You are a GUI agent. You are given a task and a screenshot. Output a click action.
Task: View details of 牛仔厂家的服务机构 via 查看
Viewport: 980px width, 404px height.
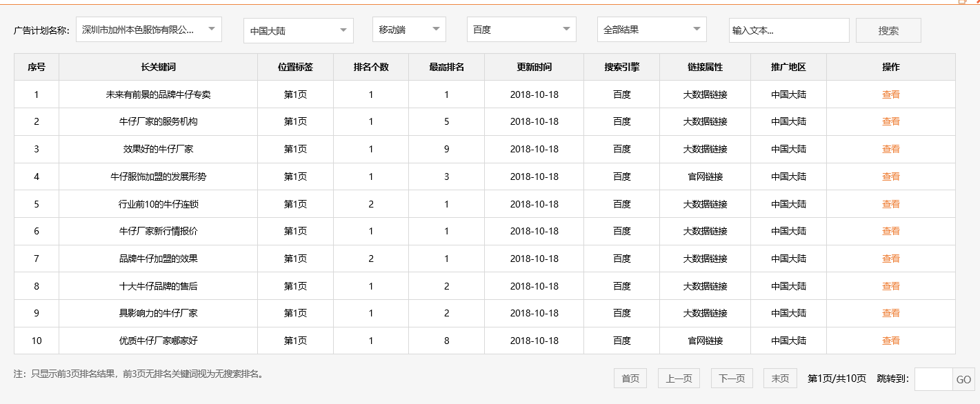pyautogui.click(x=890, y=121)
